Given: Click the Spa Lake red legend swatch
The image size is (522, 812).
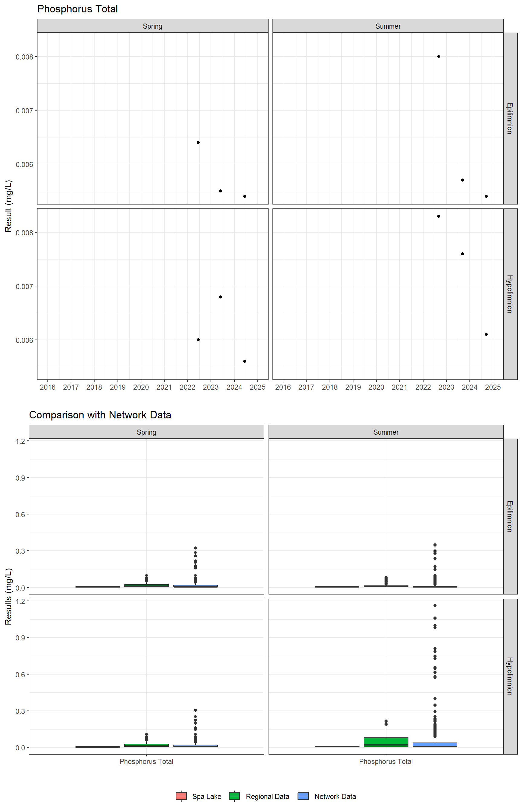Looking at the screenshot, I should [x=181, y=796].
